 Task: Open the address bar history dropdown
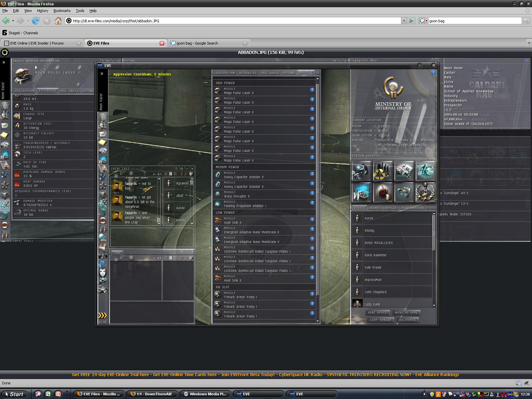[x=404, y=21]
